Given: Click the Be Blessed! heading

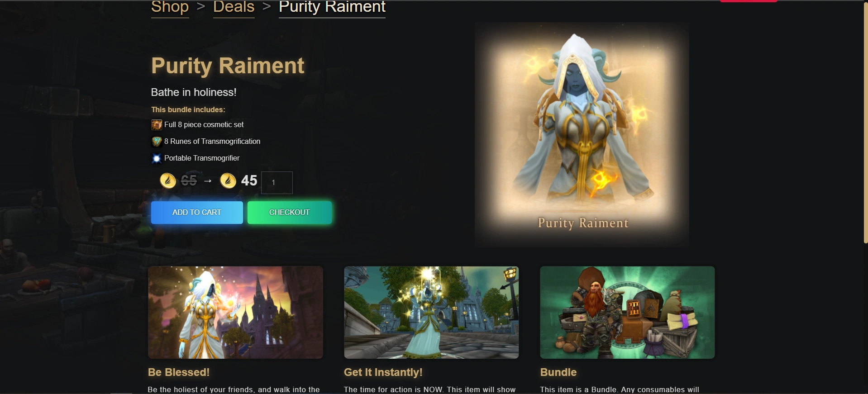Looking at the screenshot, I should point(179,372).
